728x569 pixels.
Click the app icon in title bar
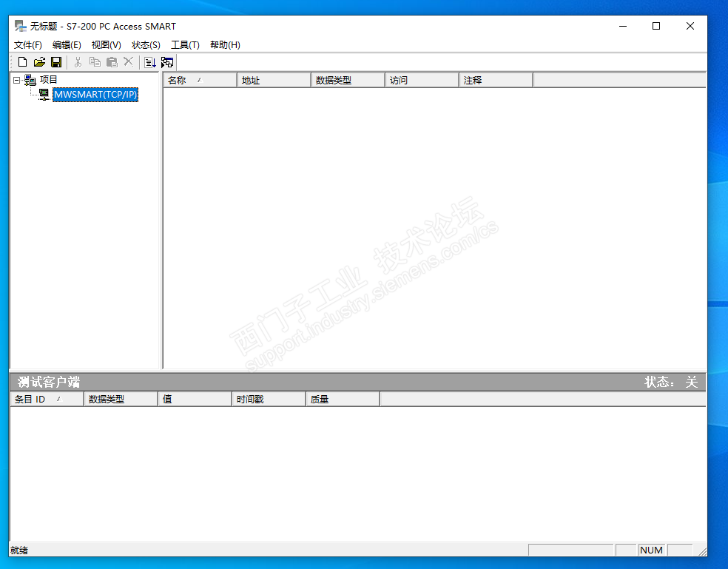[21, 26]
